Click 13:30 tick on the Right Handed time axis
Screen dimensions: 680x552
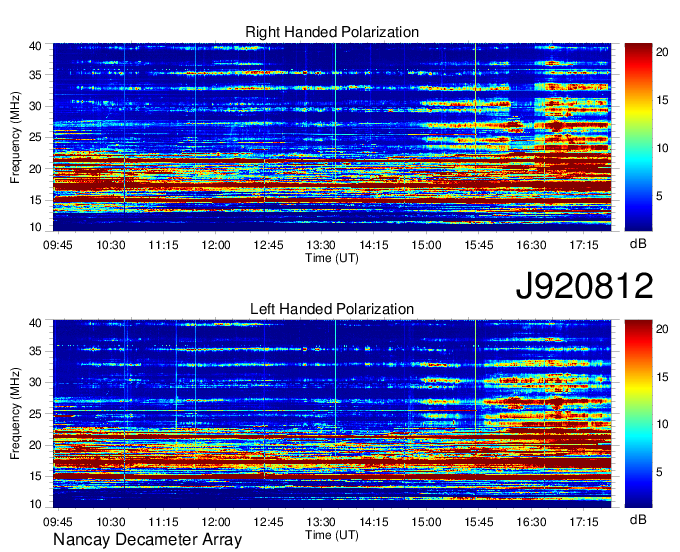(x=321, y=245)
